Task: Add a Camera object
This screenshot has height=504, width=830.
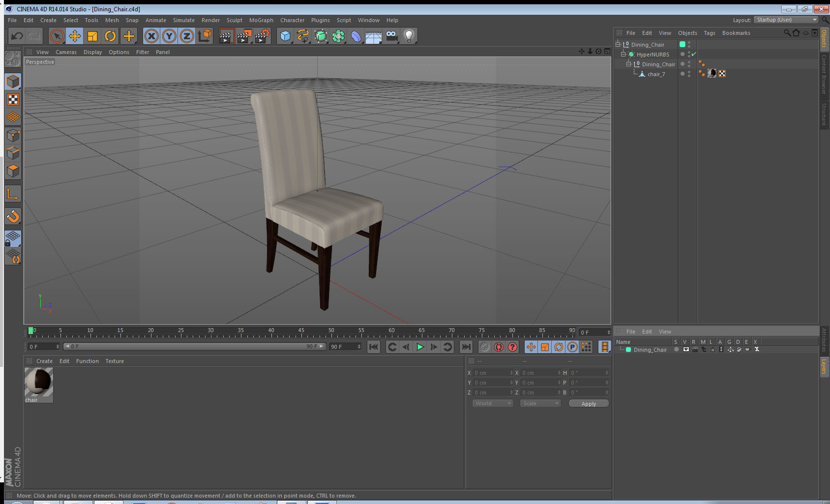Action: (391, 36)
